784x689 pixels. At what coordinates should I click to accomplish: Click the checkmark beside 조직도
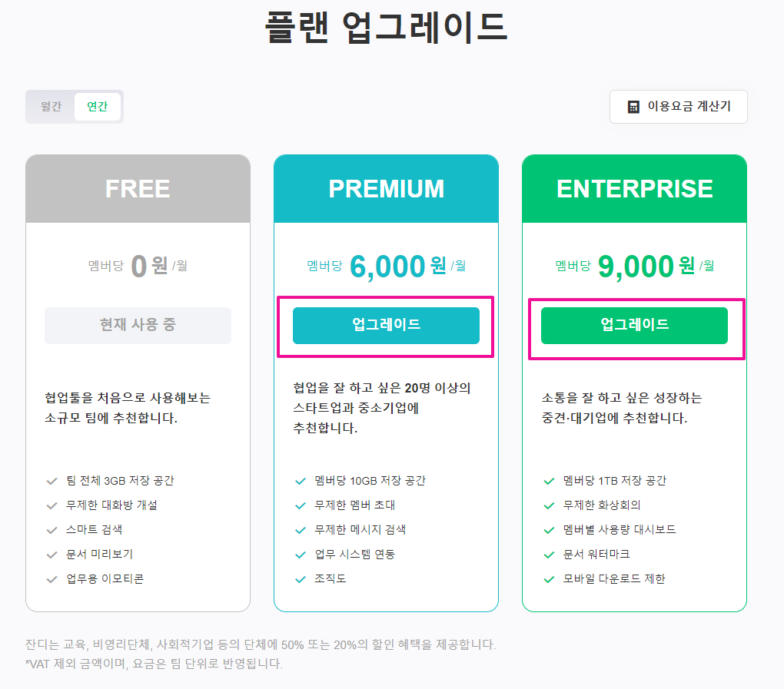tap(301, 578)
